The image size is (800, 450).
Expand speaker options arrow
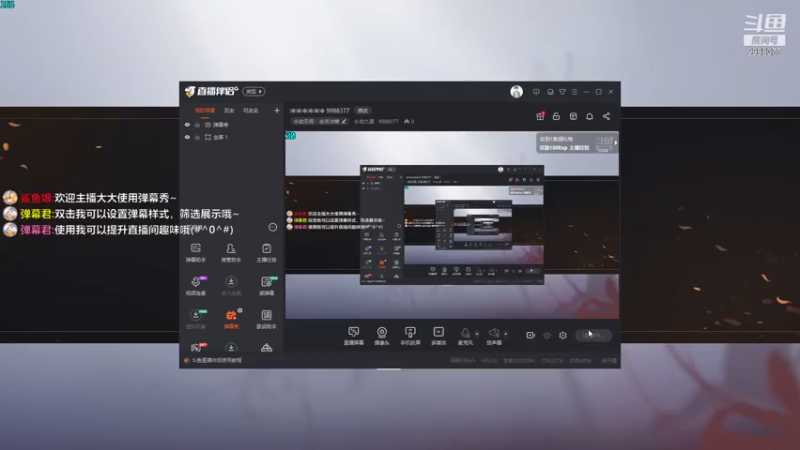(x=506, y=334)
